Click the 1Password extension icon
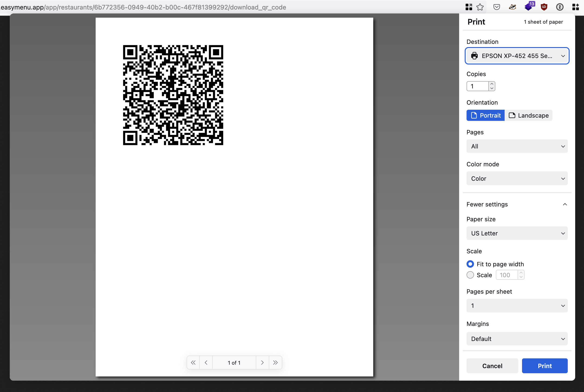584x392 pixels. point(560,7)
